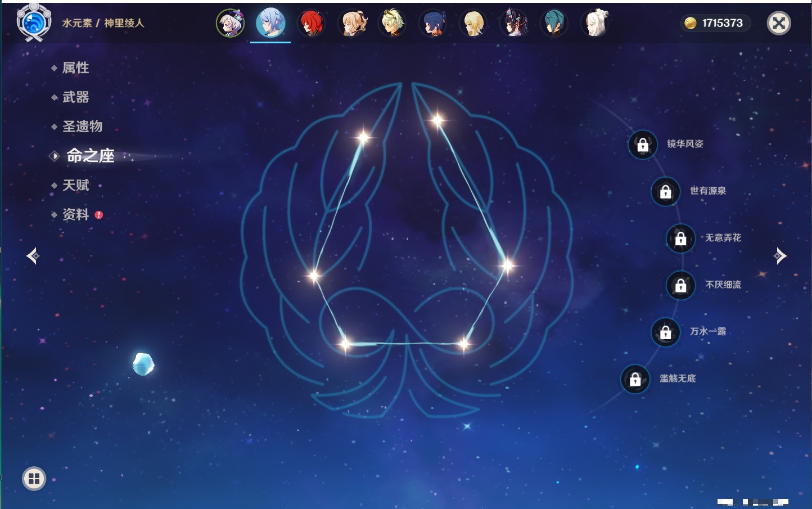812x509 pixels.
Task: Click the Hydro element emblem icon
Action: click(x=34, y=22)
